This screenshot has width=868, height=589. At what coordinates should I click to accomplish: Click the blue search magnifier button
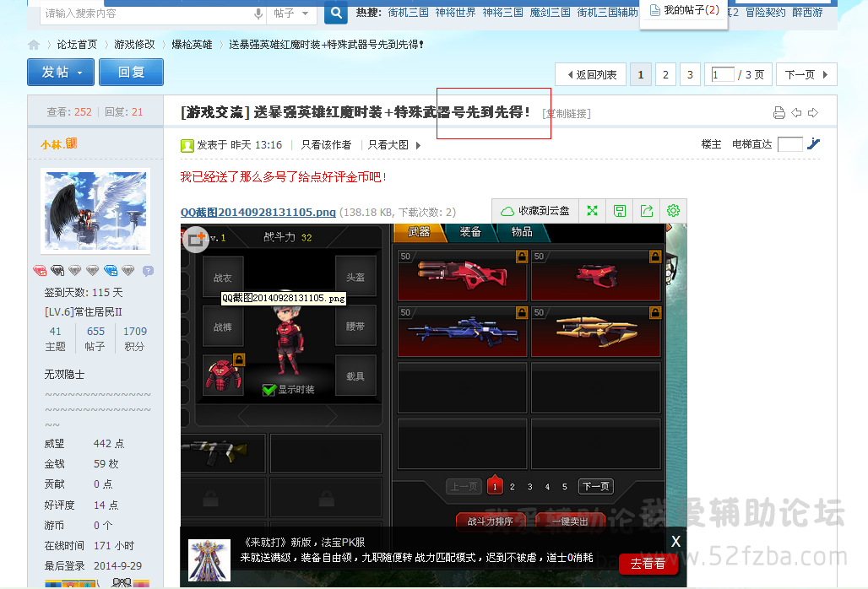point(336,12)
